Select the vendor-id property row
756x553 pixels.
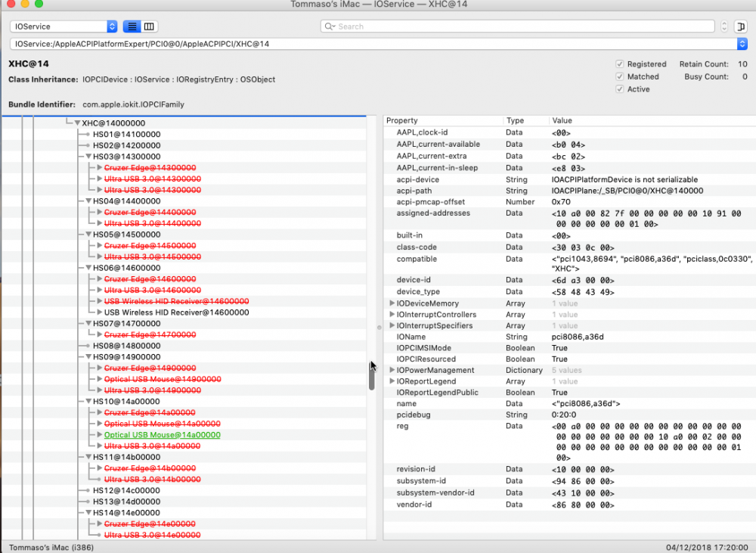click(570, 505)
